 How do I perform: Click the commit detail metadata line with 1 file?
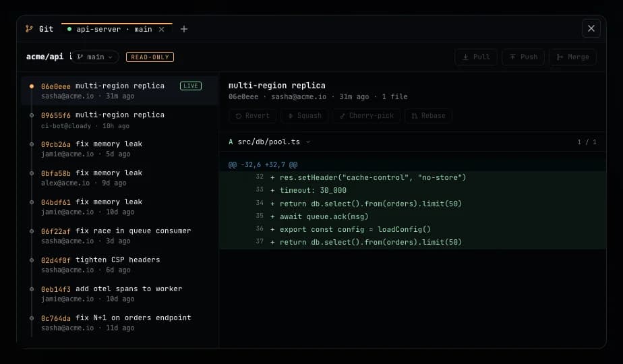pos(318,96)
